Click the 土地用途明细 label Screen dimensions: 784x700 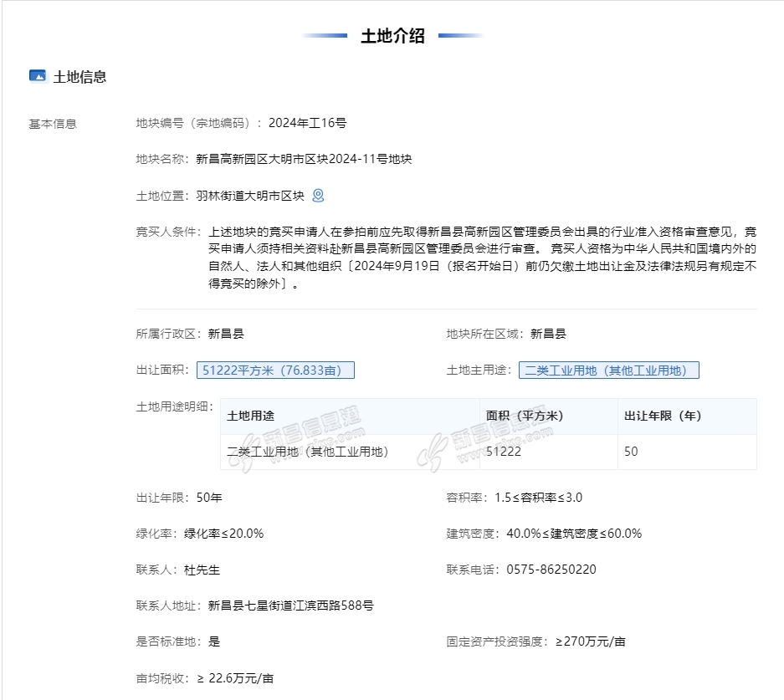pyautogui.click(x=175, y=406)
